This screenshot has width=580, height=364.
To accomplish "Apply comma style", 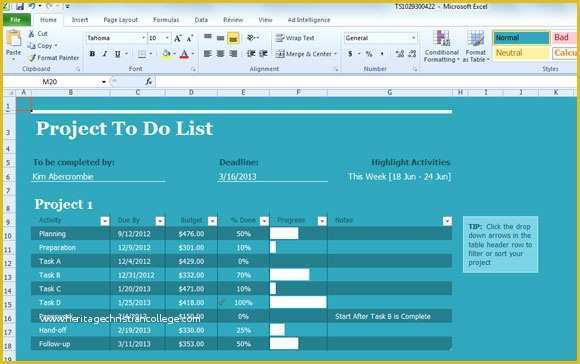I will tap(382, 54).
